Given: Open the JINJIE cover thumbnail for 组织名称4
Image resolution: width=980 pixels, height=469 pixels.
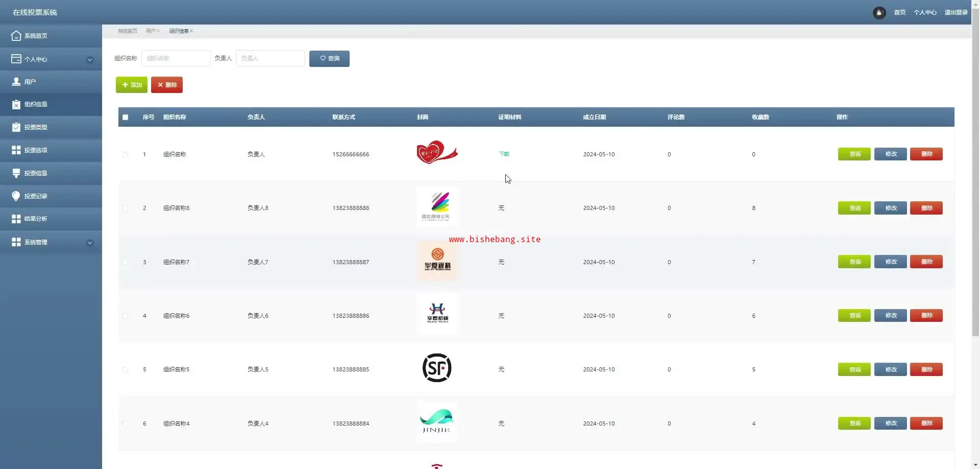Looking at the screenshot, I should coord(437,422).
